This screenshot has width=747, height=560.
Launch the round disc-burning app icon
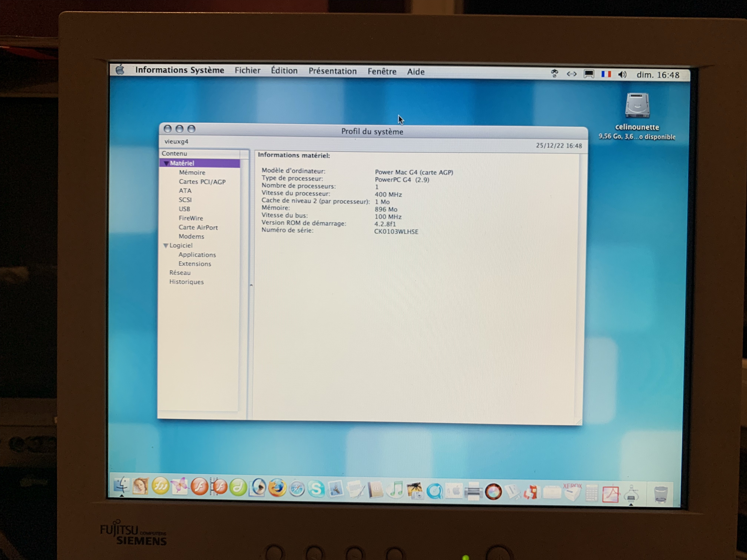493,492
